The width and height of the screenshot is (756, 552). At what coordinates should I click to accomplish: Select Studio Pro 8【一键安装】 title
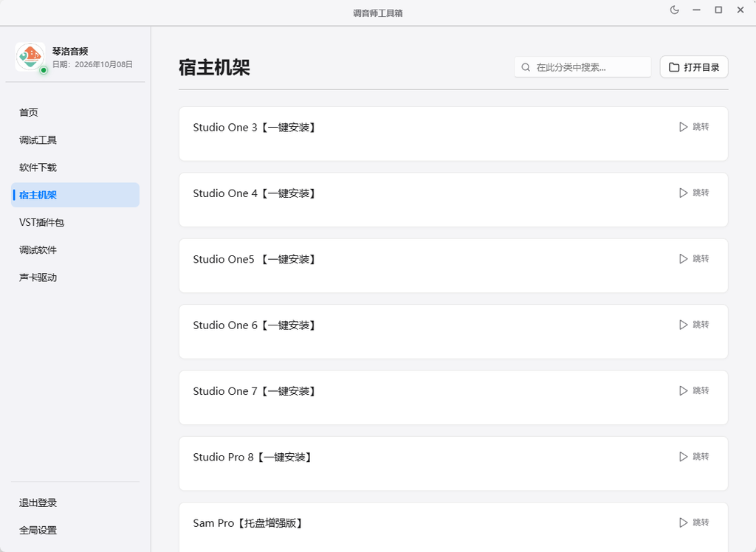254,457
